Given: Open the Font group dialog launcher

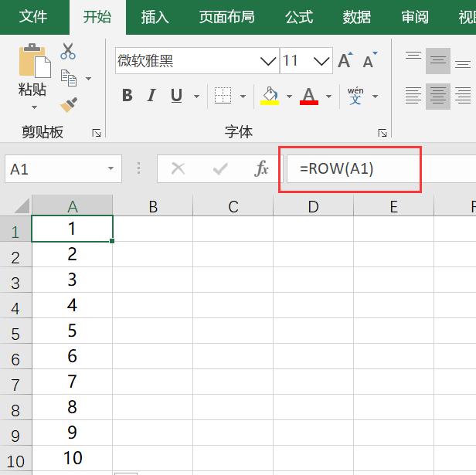Looking at the screenshot, I should click(x=382, y=133).
